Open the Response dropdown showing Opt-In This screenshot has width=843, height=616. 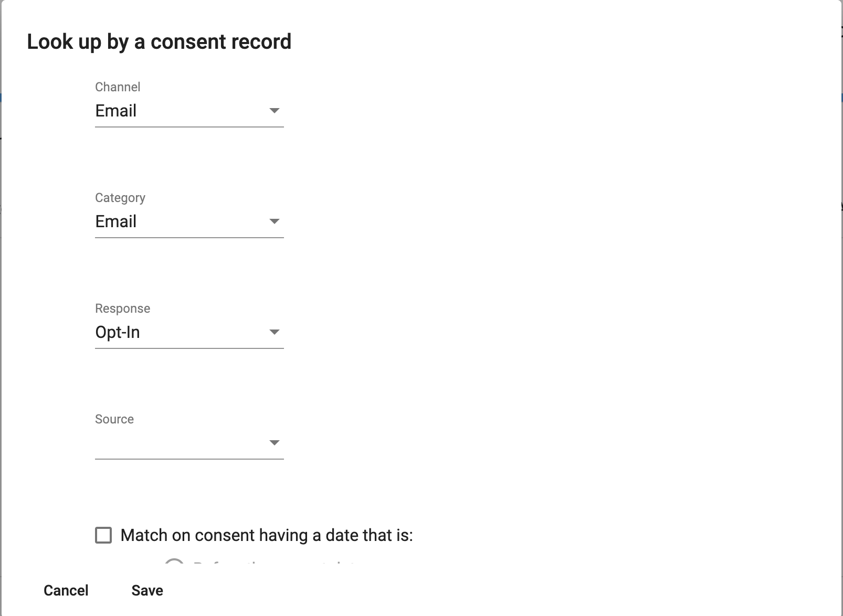[189, 333]
